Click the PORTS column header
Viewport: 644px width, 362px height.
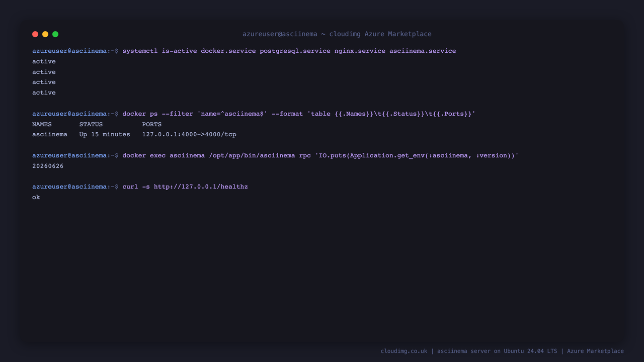point(152,124)
